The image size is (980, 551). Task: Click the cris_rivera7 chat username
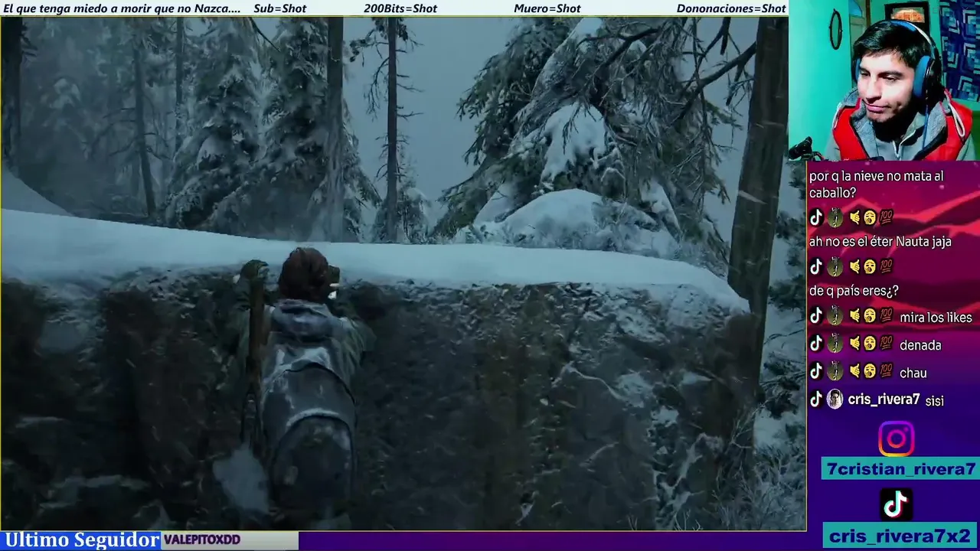tap(884, 399)
